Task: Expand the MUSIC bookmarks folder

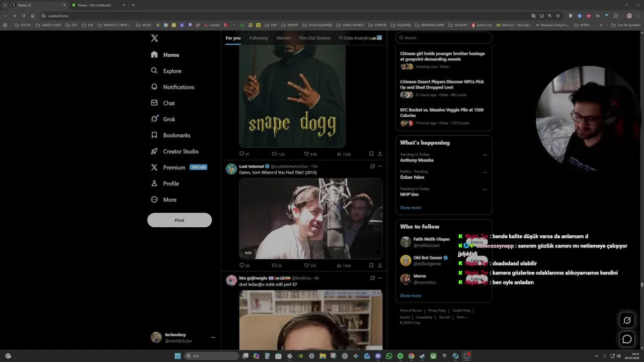Action: coord(144,25)
